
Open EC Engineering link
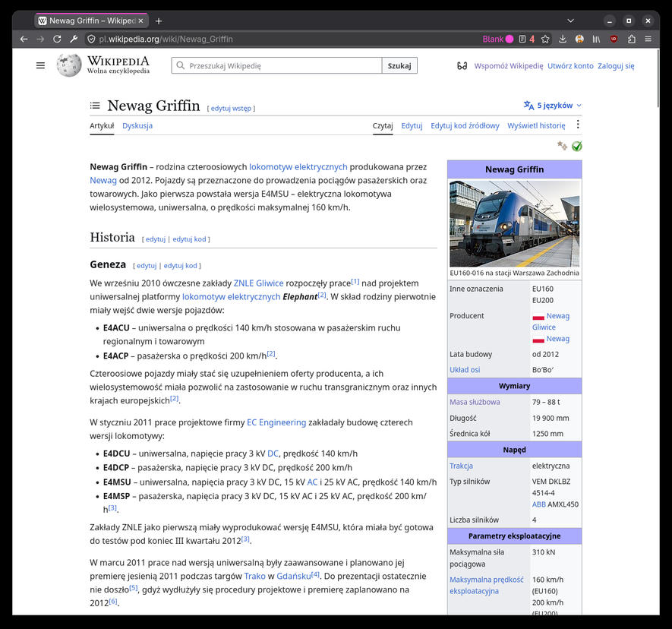[x=276, y=423]
